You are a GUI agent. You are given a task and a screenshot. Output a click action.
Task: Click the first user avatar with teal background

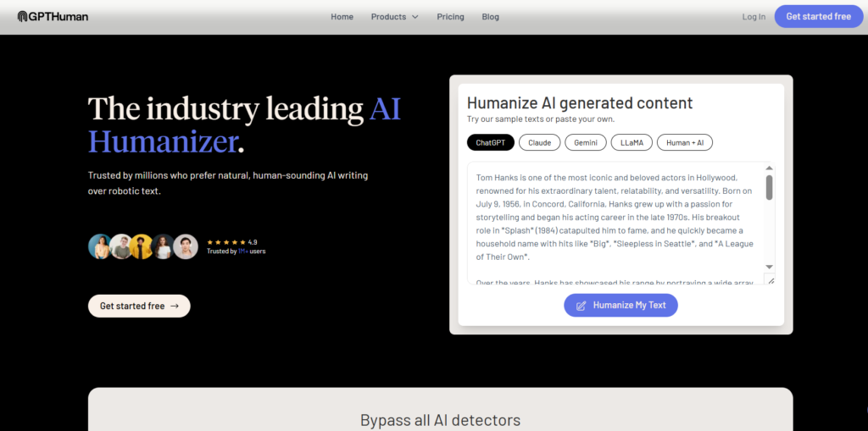point(100,246)
